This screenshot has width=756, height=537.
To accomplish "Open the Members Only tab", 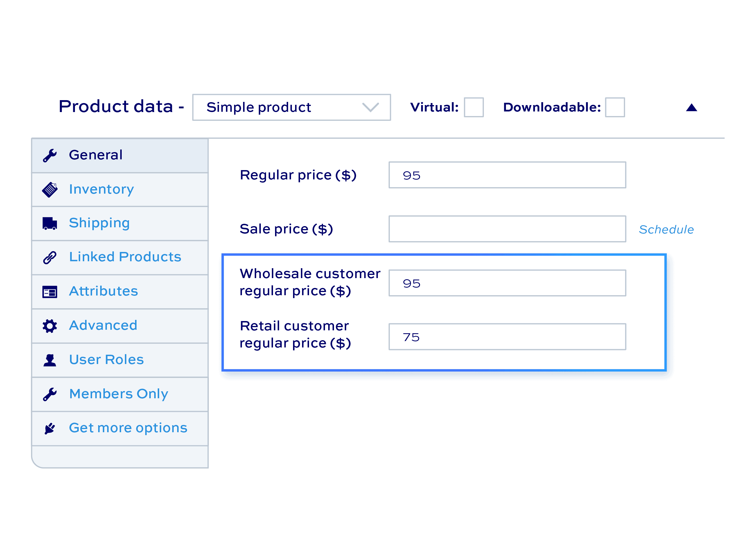I will tap(120, 394).
